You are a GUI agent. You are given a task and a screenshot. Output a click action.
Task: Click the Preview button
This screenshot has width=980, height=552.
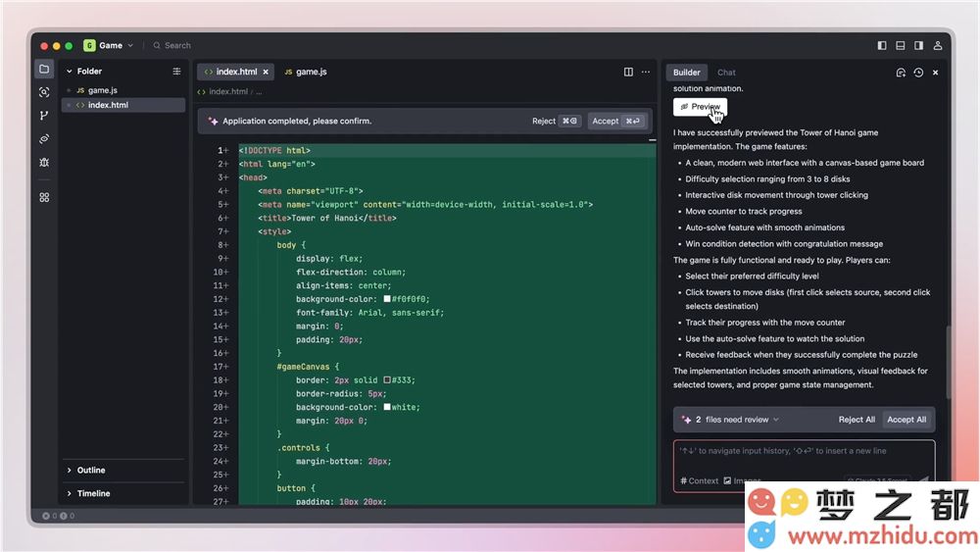click(700, 107)
